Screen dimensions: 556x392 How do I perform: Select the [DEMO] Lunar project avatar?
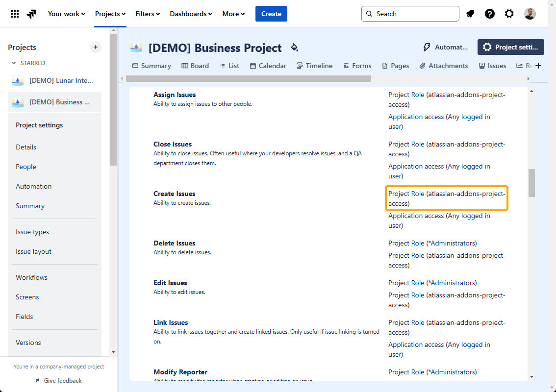coord(17,80)
